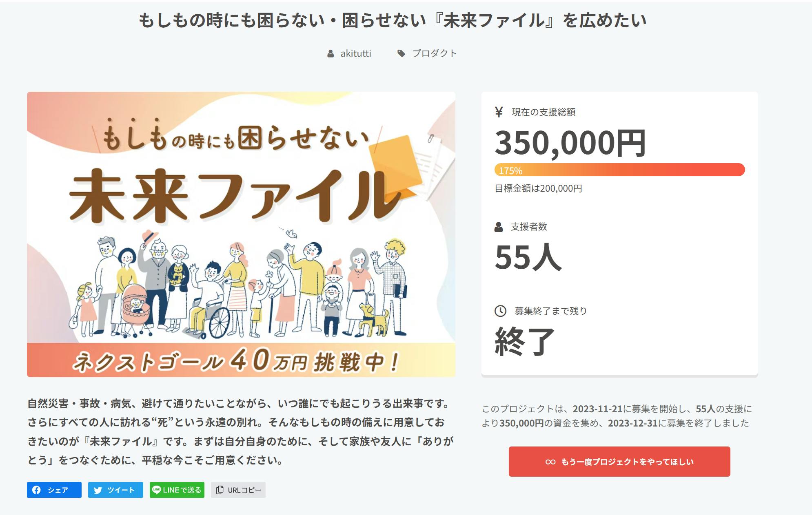Screen dimensions: 812x515
Task: Click the project title heading at top
Action: [393, 20]
